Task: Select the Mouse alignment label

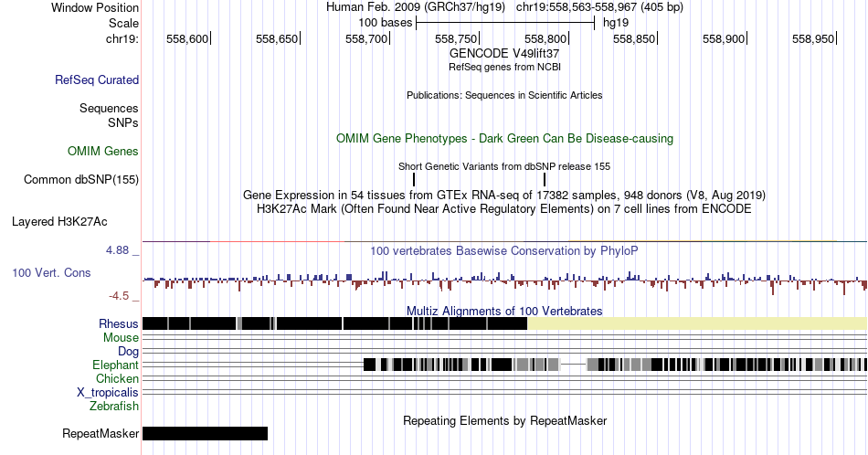Action: [x=121, y=338]
